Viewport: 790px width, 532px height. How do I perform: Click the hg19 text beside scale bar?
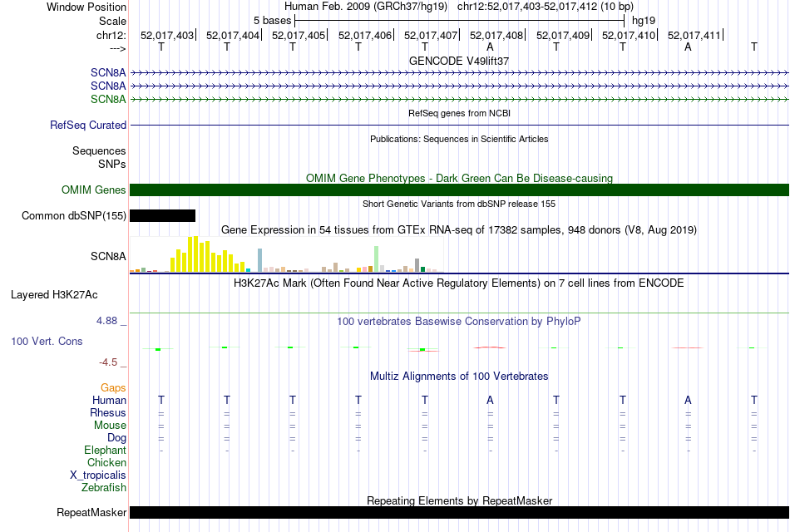point(644,21)
